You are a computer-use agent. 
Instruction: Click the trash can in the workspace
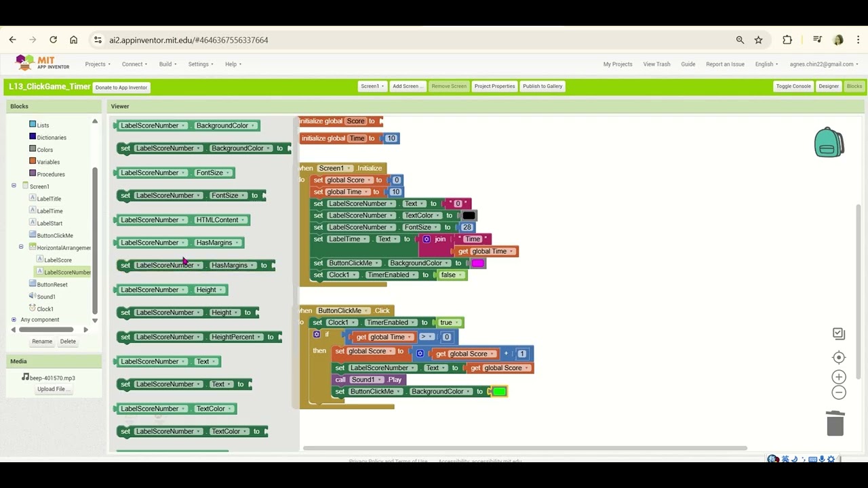835,423
